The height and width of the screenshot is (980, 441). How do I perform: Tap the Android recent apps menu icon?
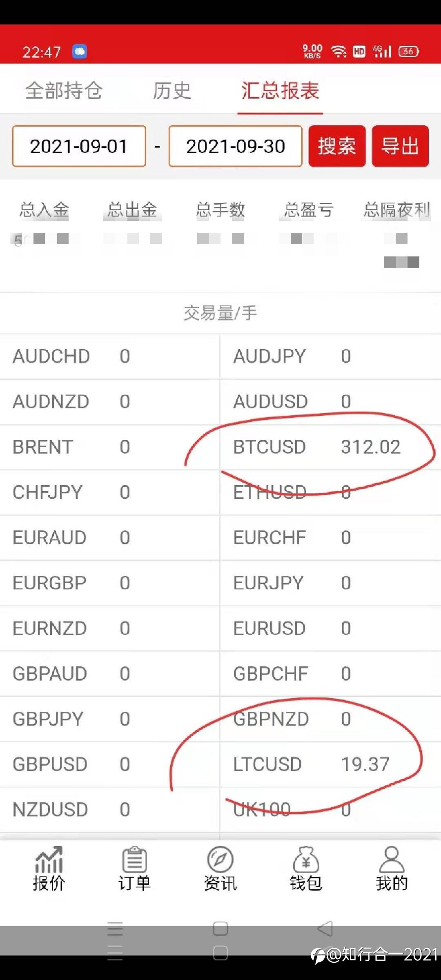[115, 929]
